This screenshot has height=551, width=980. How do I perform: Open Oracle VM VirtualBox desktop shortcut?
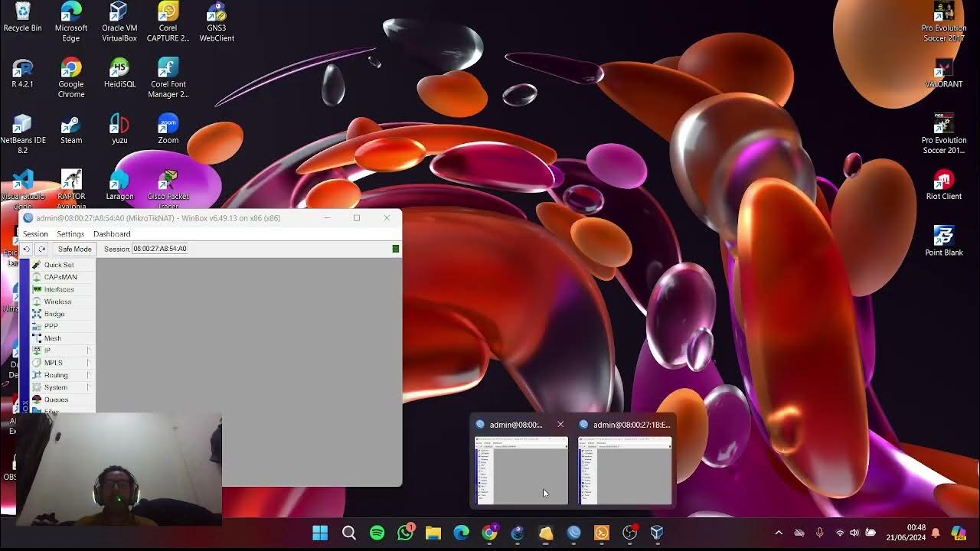[x=119, y=21]
